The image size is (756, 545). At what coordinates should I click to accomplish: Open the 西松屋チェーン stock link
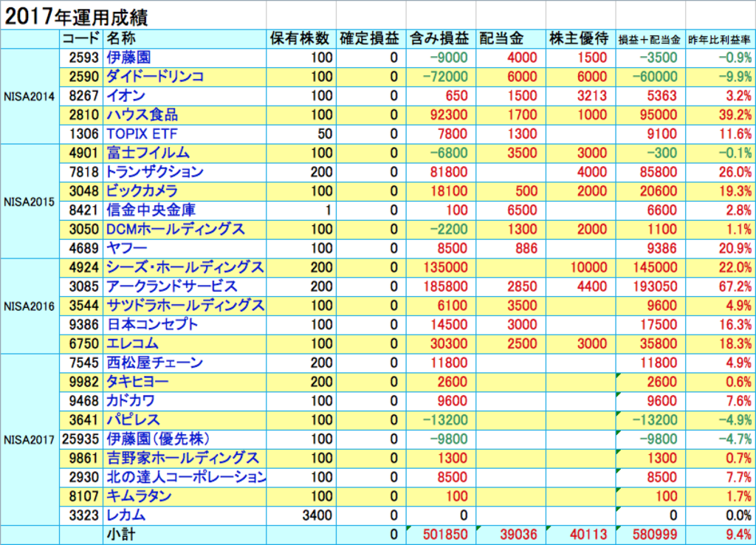pyautogui.click(x=155, y=363)
